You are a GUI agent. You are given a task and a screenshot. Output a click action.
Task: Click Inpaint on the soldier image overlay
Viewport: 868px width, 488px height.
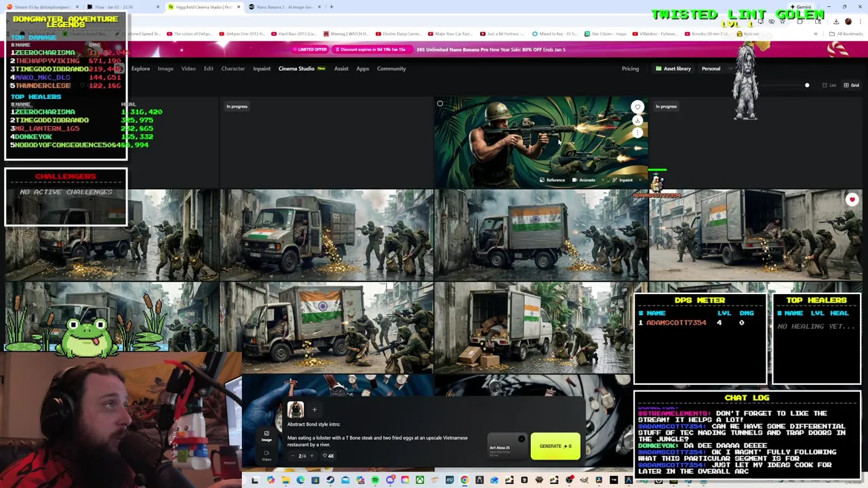(623, 180)
